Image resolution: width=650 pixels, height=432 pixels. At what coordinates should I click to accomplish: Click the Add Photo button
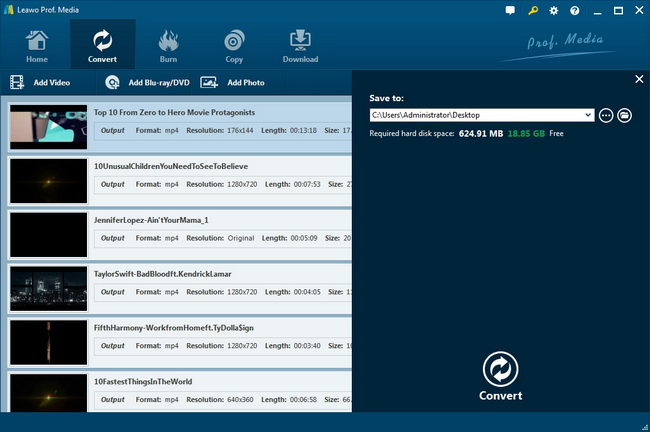(x=233, y=83)
